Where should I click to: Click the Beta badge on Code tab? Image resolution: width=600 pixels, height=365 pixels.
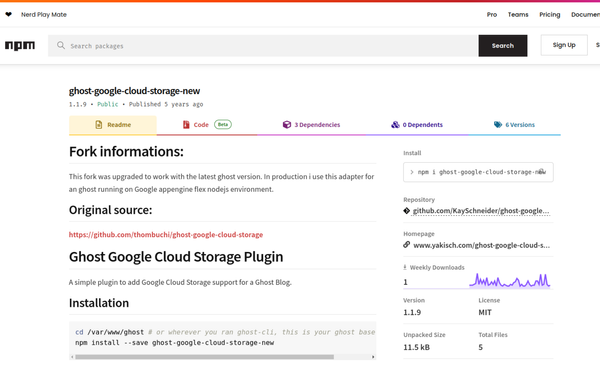223,124
